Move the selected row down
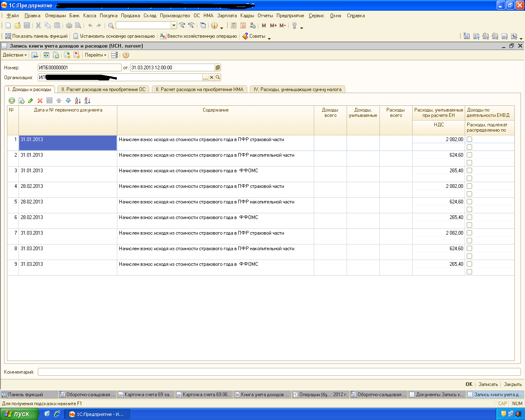 pos(68,100)
